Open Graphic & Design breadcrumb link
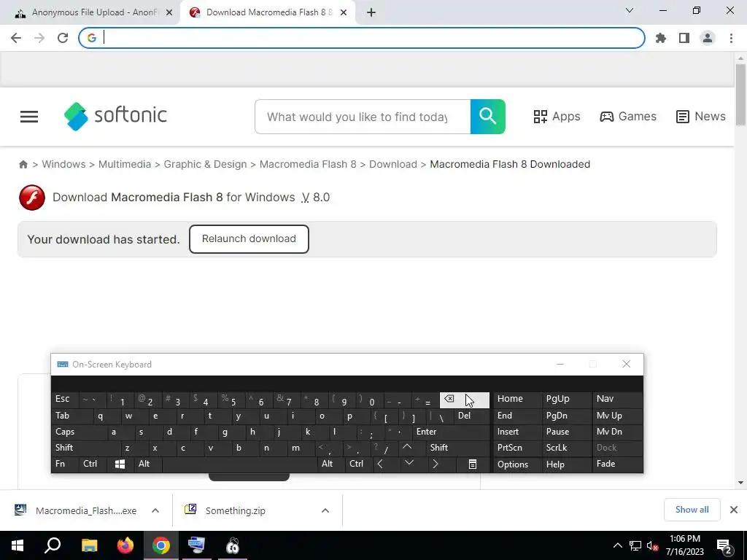Screen dimensions: 747x560 (x=205, y=164)
